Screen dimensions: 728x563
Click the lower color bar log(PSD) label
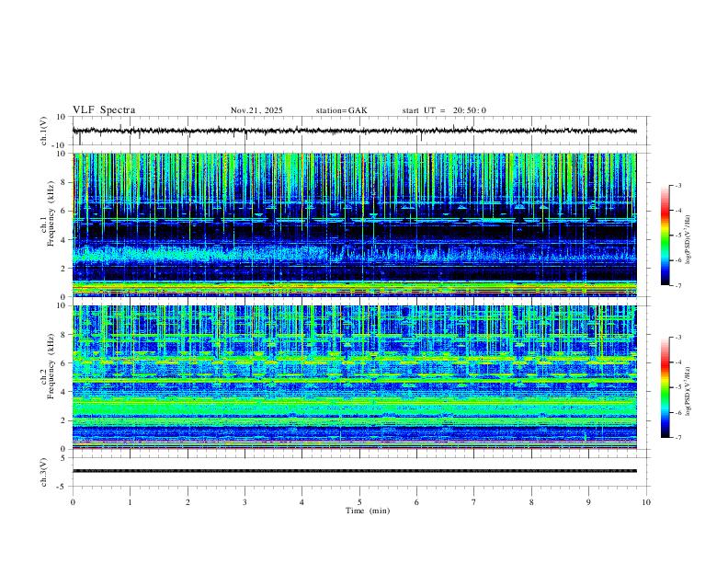click(688, 392)
